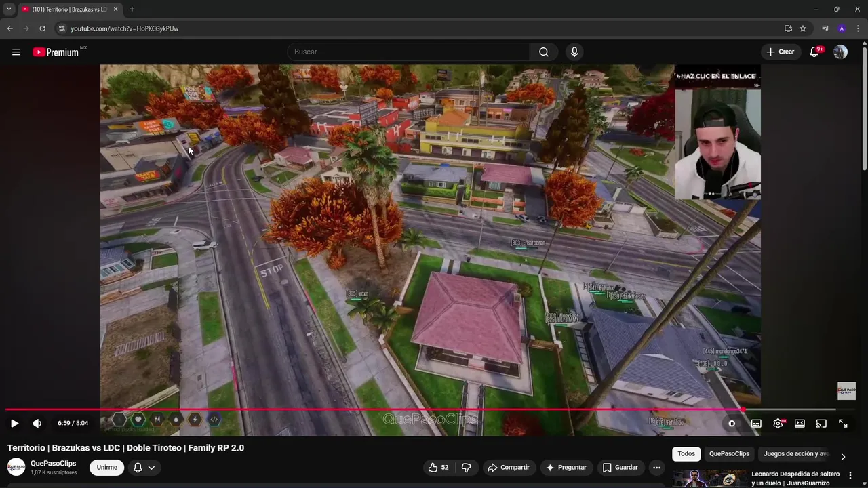Click the 1,07 K suscriptores text
The height and width of the screenshot is (488, 868).
[x=54, y=472]
